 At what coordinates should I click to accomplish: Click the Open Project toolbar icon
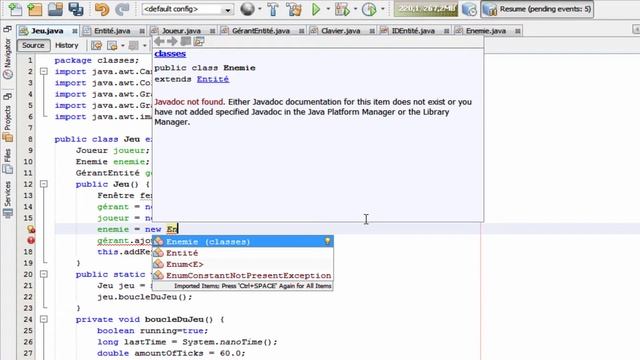click(55, 9)
